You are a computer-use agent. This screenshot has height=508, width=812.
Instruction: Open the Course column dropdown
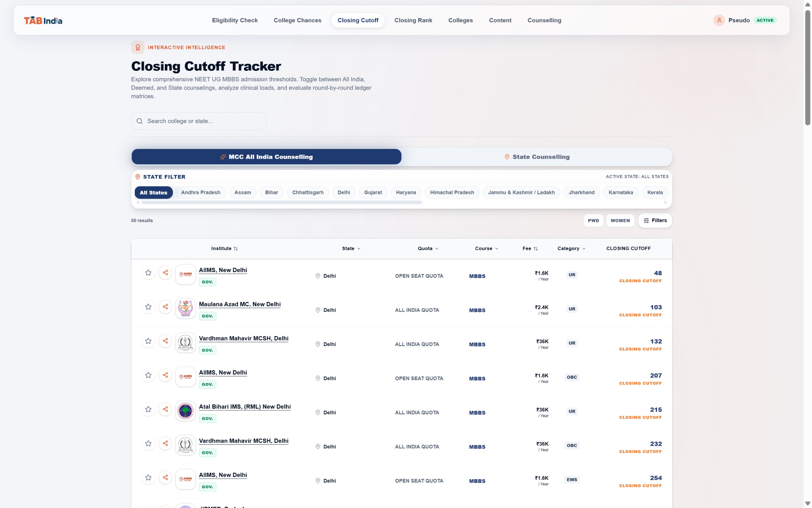pos(487,248)
